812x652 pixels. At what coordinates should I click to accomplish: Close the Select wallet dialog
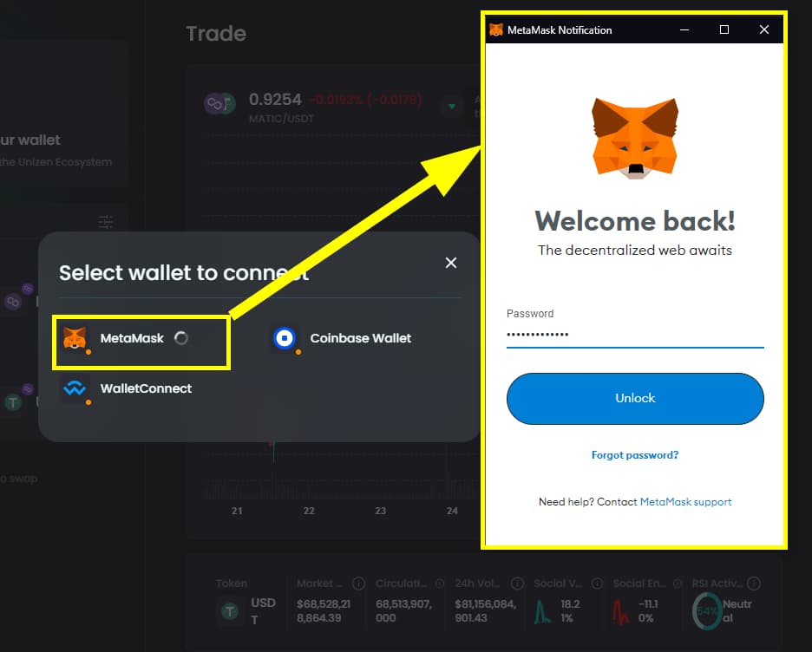point(450,263)
